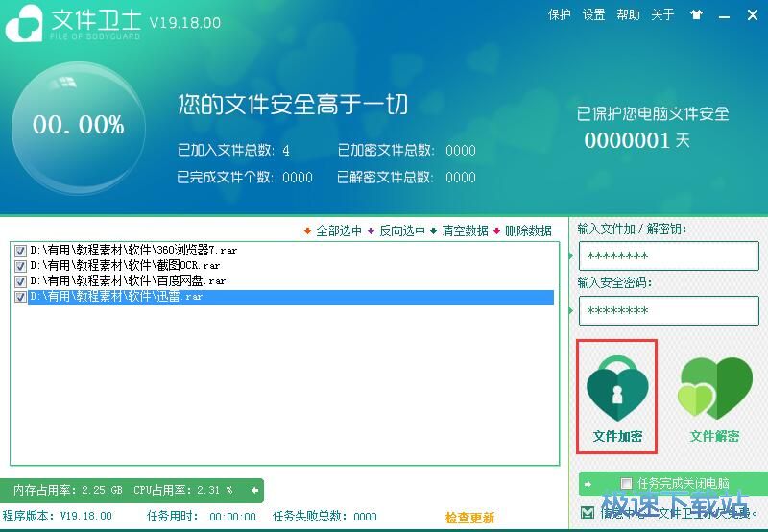Screen dimensions: 768x532
Task: Click the 00.00% progress circle
Action: (x=79, y=126)
